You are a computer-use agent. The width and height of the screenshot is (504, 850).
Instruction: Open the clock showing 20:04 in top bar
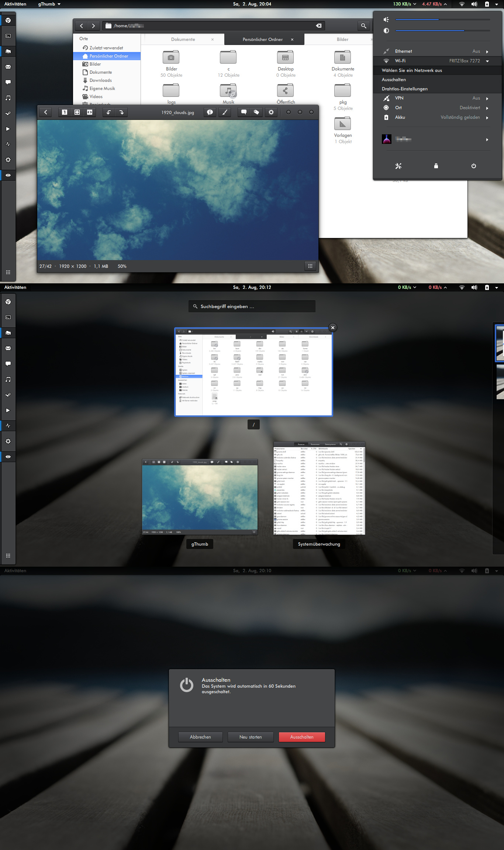click(x=252, y=4)
